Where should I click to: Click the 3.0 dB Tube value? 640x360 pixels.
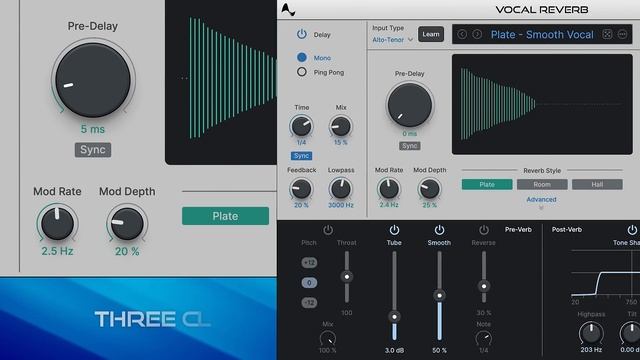[394, 350]
